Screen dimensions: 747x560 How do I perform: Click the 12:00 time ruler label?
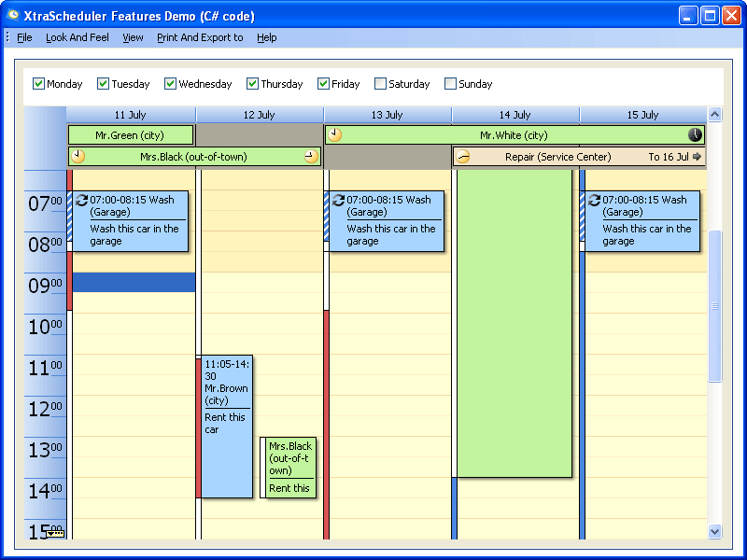coord(45,409)
